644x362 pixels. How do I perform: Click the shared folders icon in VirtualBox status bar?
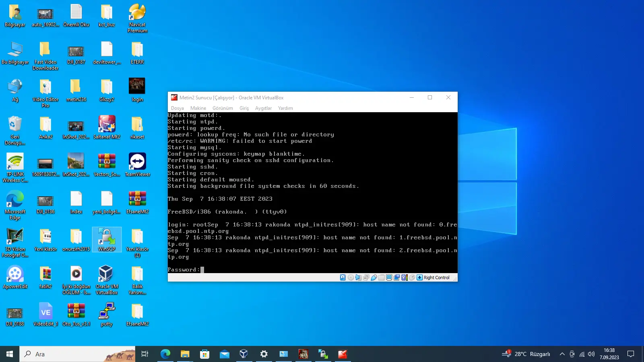click(381, 278)
